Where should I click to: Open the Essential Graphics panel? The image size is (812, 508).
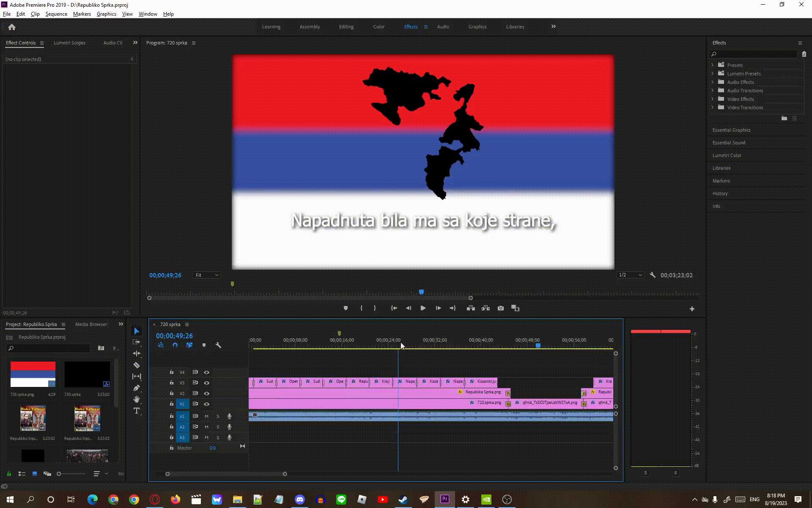pyautogui.click(x=731, y=130)
